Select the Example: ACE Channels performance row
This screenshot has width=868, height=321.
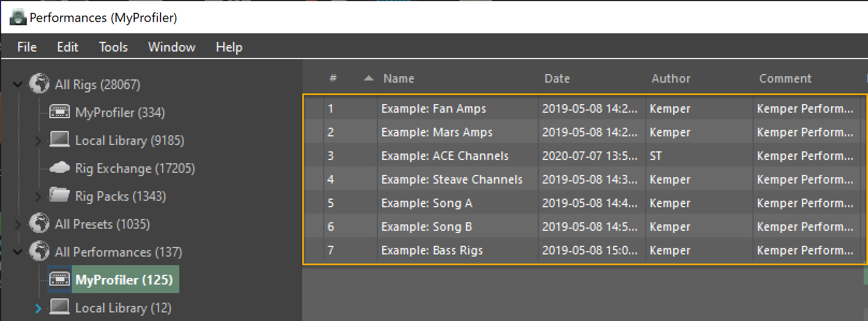(444, 156)
